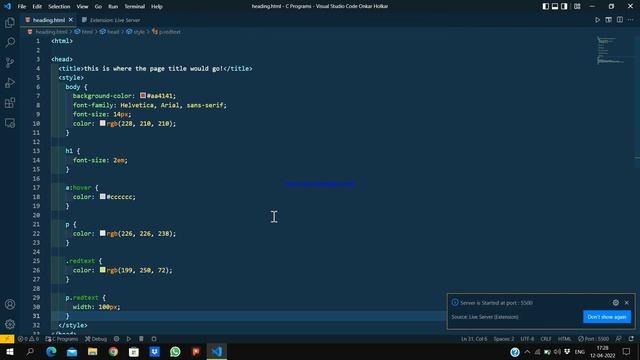Toggle the bottom panel layout icon
The image size is (640, 360).
point(555,6)
